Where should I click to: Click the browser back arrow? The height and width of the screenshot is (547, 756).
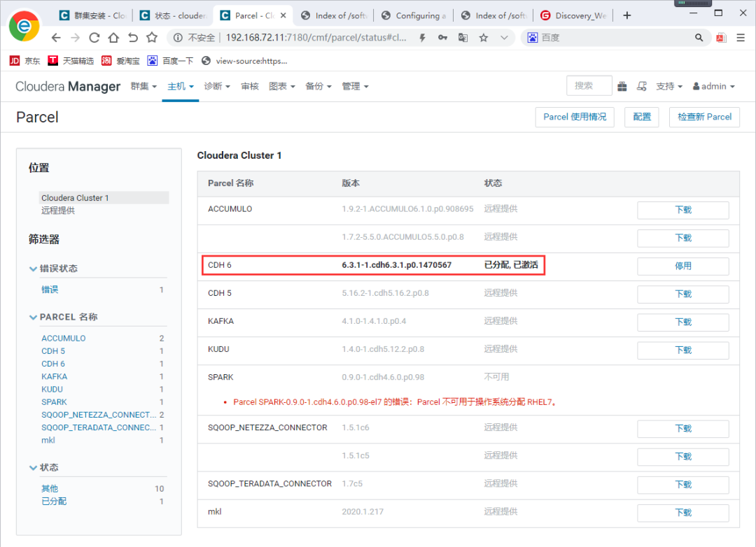tap(56, 38)
